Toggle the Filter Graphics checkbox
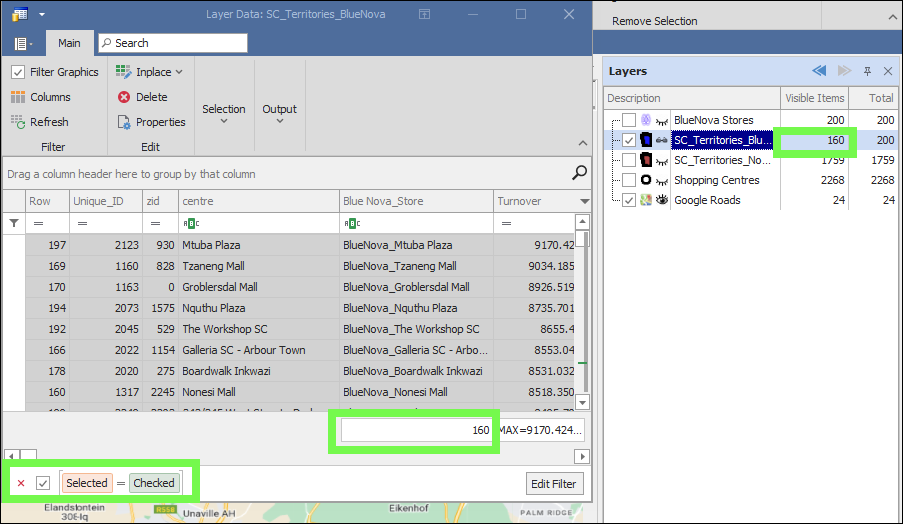Image resolution: width=903 pixels, height=524 pixels. (18, 72)
